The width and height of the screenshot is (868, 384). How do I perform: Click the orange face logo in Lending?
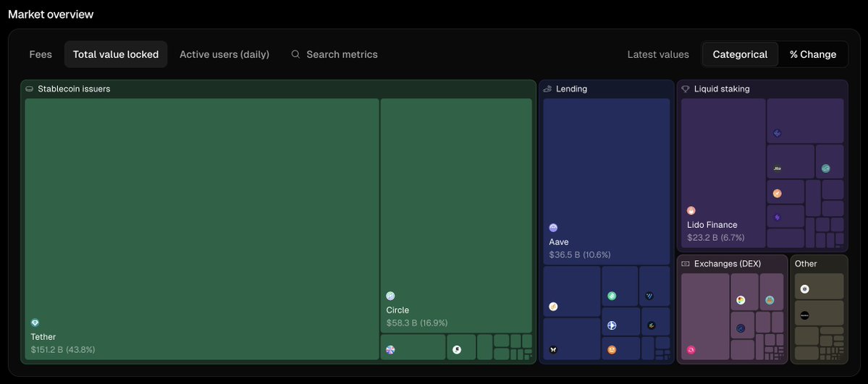[612, 350]
